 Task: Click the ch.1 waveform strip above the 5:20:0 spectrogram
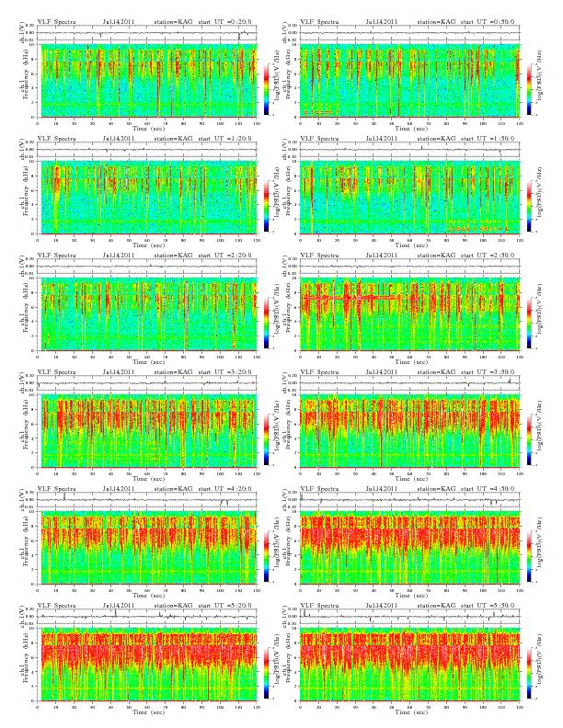coord(147,617)
